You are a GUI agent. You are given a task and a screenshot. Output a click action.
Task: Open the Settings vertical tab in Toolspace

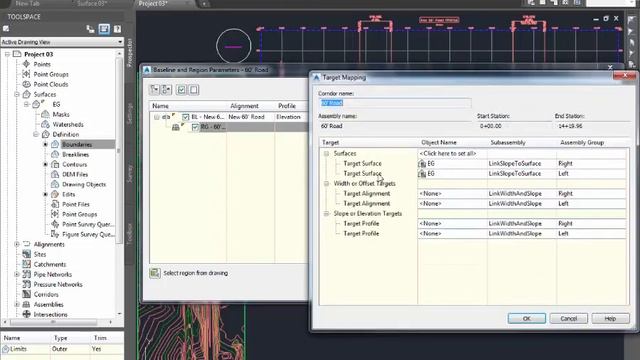[130, 114]
